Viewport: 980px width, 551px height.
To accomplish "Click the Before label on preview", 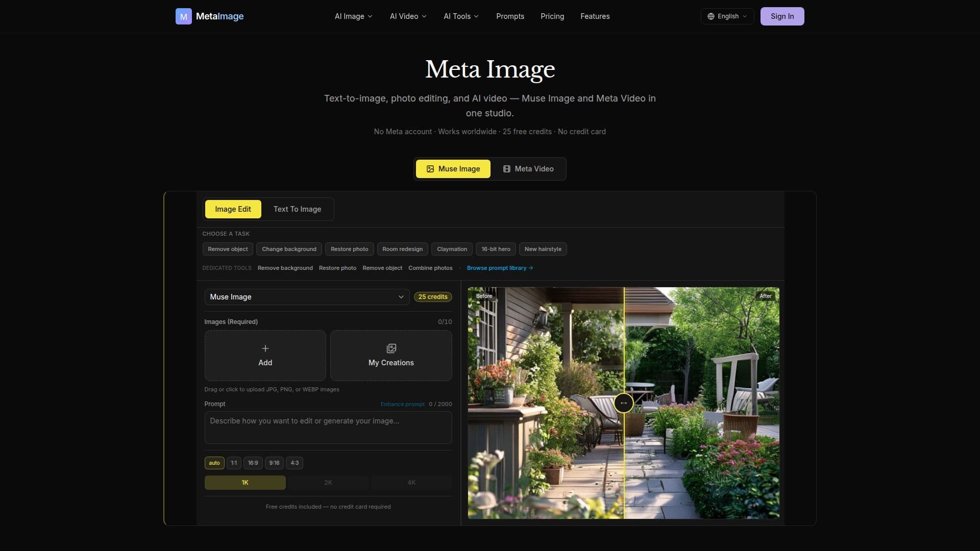I will click(484, 296).
